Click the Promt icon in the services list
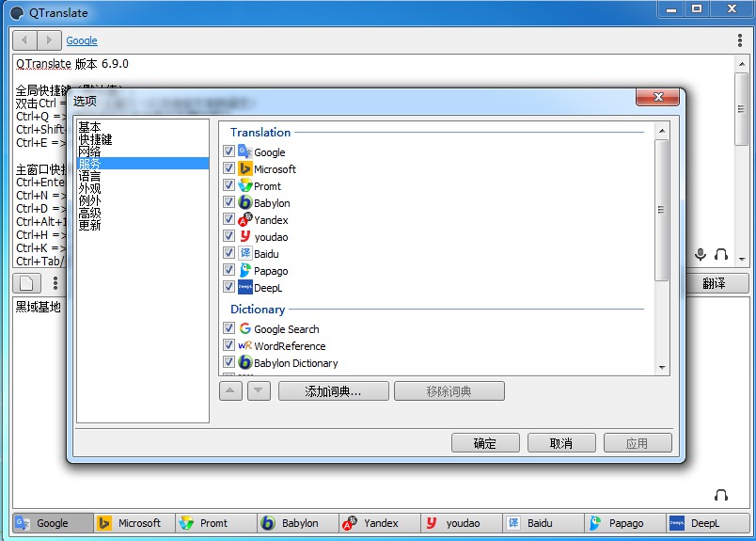This screenshot has height=541, width=756. click(x=244, y=185)
